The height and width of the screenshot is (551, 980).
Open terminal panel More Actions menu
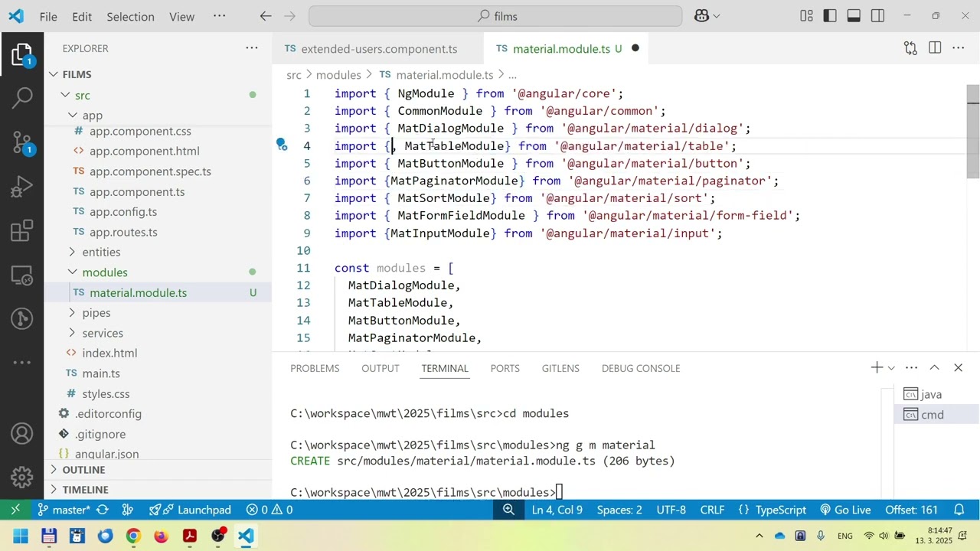[911, 368]
